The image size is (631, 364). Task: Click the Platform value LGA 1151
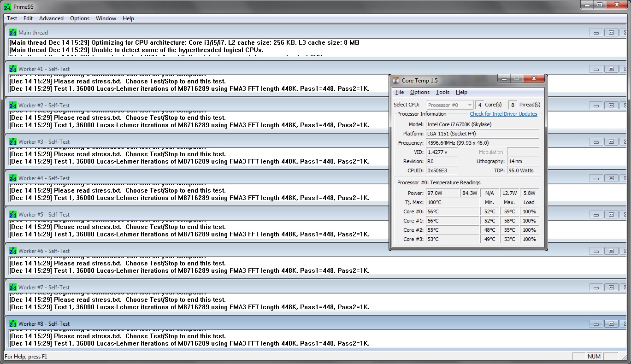point(482,134)
